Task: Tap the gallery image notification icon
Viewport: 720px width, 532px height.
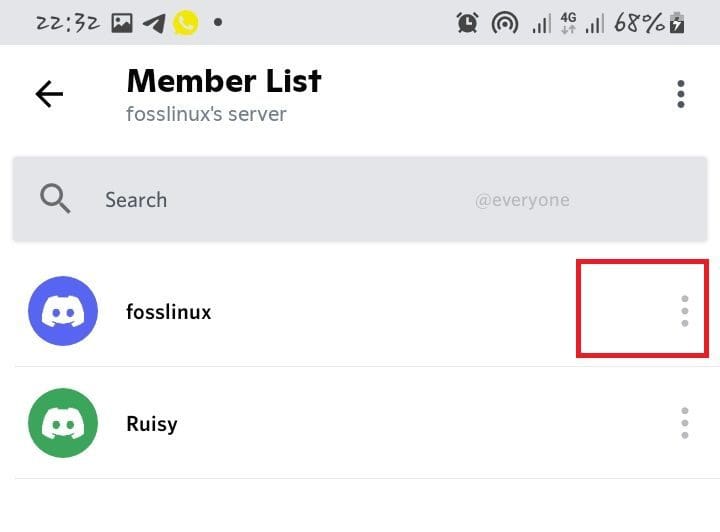Action: 122,23
